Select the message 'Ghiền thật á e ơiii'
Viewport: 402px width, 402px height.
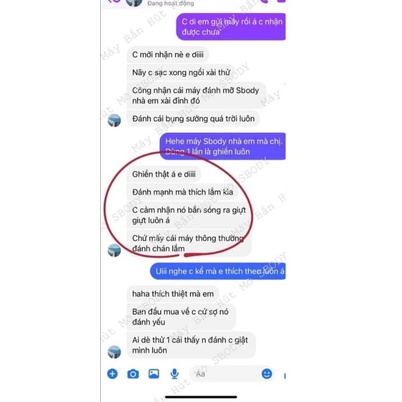tap(164, 174)
